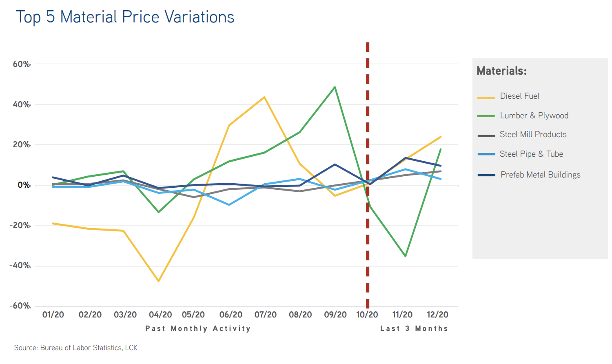Click the Diesel Fuel yellow legend swatch
Screen dimensions: 612x364
tap(486, 98)
